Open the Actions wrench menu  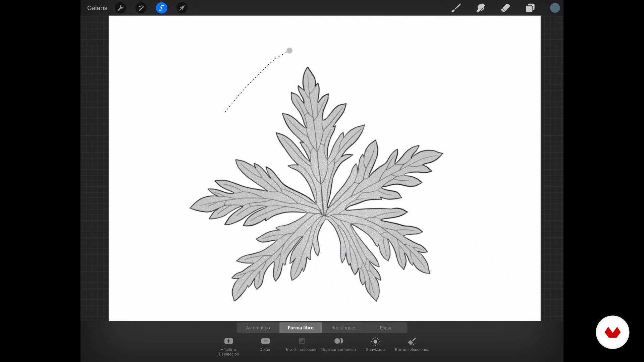120,8
